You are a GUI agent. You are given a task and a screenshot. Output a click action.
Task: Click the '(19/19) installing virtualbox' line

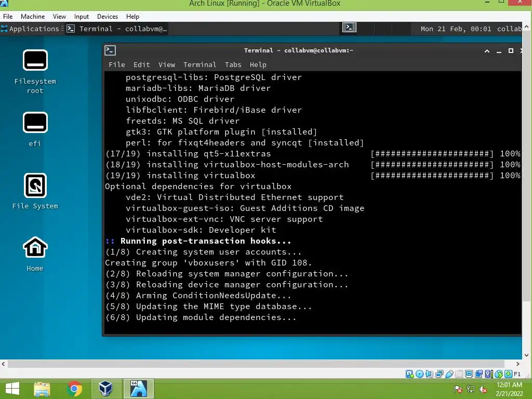pyautogui.click(x=180, y=176)
